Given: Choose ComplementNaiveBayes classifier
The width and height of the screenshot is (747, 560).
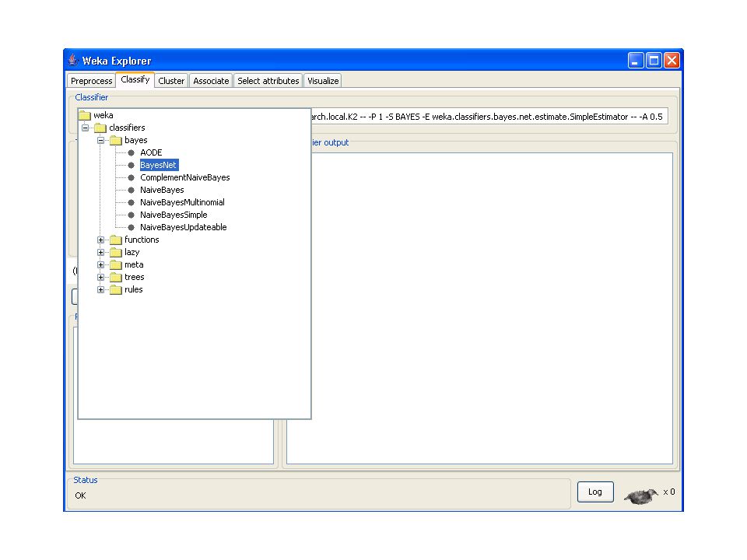Looking at the screenshot, I should [185, 177].
